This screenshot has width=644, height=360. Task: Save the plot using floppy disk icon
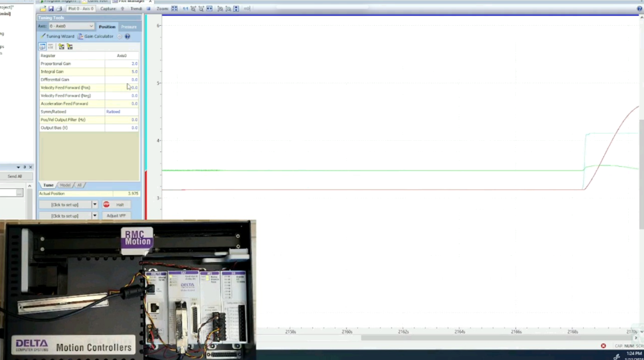51,9
